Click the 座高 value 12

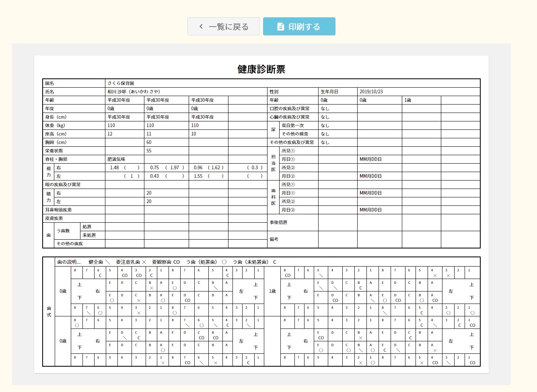(110, 134)
